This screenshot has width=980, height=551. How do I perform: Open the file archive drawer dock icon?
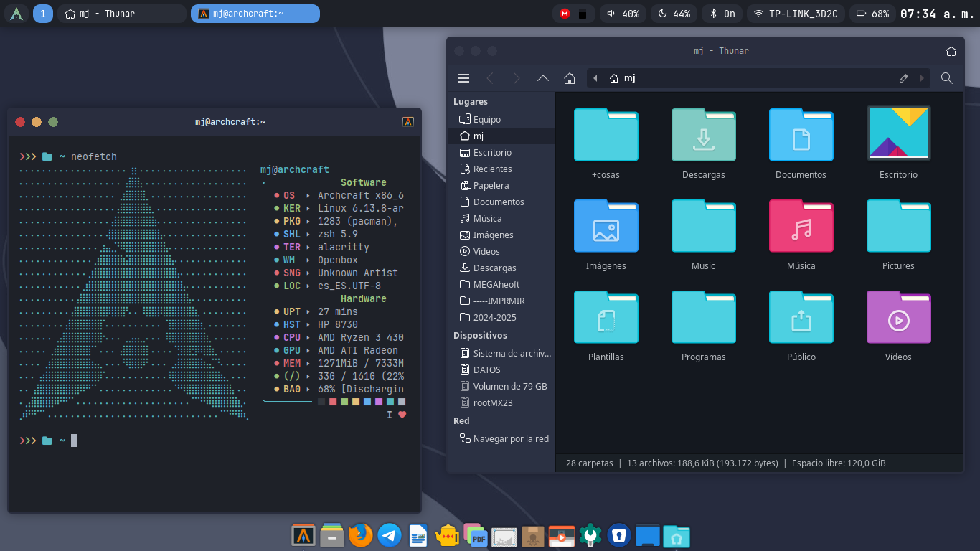coord(332,535)
